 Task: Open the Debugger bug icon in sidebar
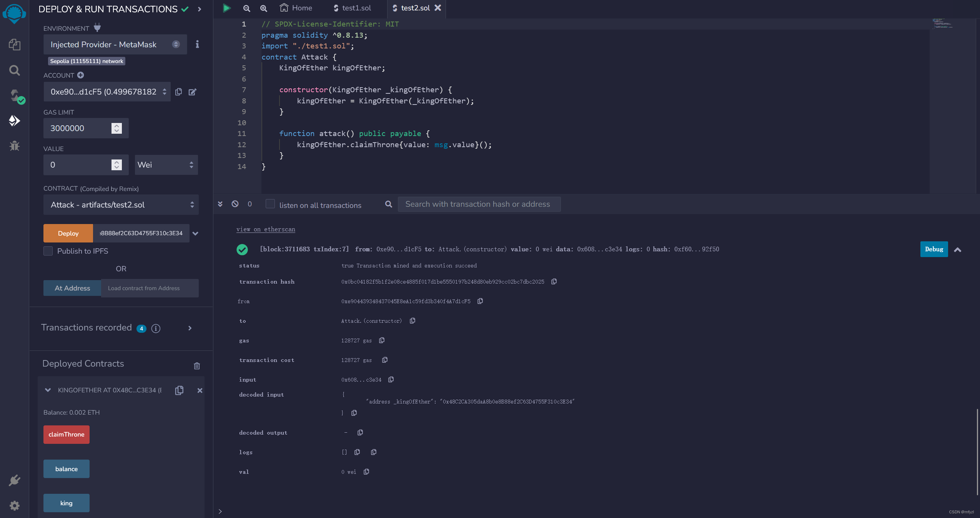pos(14,146)
